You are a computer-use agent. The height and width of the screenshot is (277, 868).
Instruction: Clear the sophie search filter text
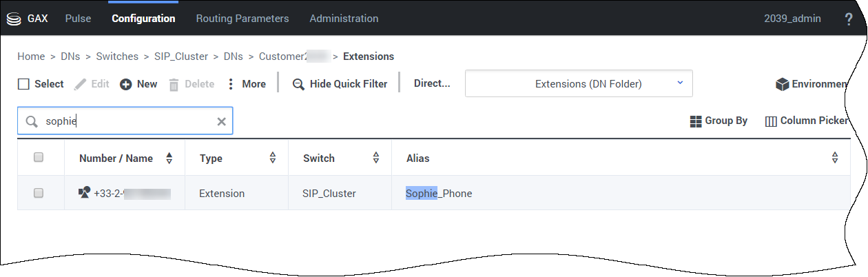pyautogui.click(x=222, y=121)
